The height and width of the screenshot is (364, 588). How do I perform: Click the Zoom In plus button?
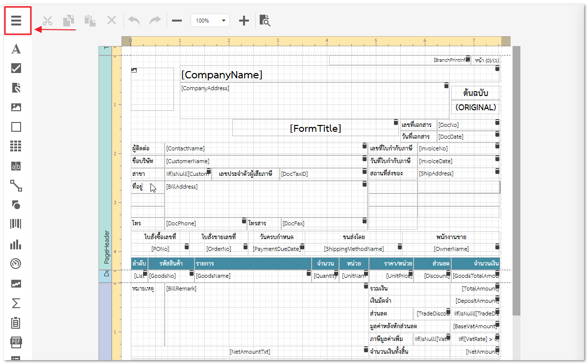pyautogui.click(x=244, y=21)
